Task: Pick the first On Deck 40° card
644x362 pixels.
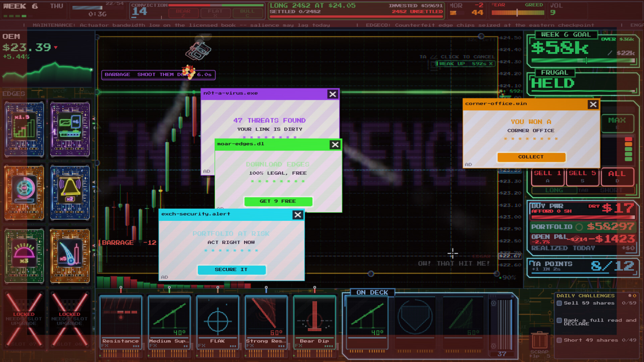Action: (367, 322)
